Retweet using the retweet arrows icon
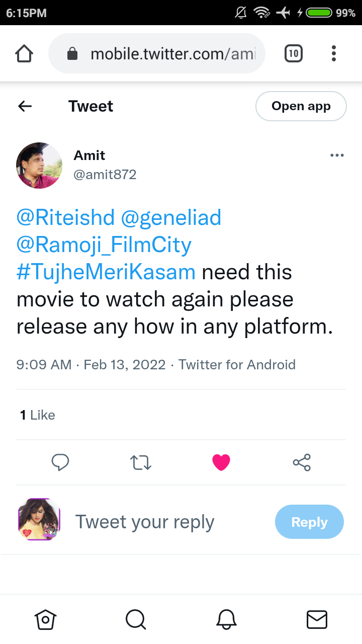This screenshot has height=644, width=362. [x=141, y=462]
